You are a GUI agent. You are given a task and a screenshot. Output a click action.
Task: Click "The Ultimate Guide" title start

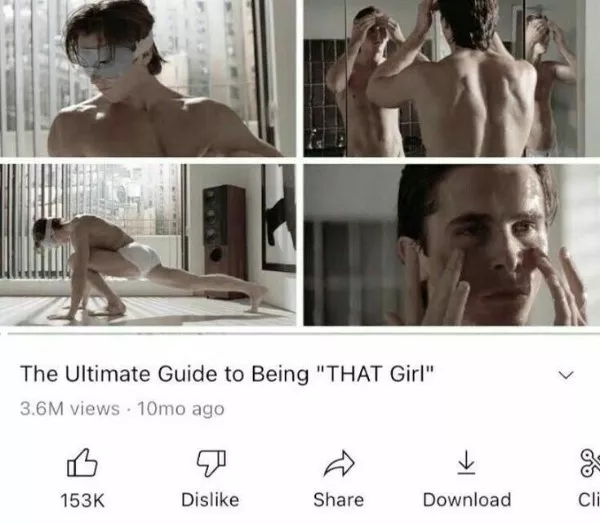pos(86,374)
